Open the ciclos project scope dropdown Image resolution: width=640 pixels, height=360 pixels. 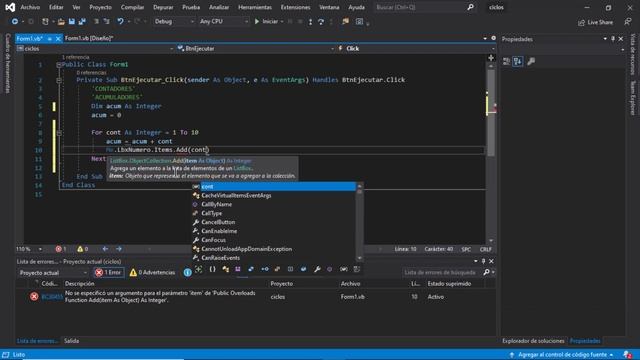coord(95,49)
